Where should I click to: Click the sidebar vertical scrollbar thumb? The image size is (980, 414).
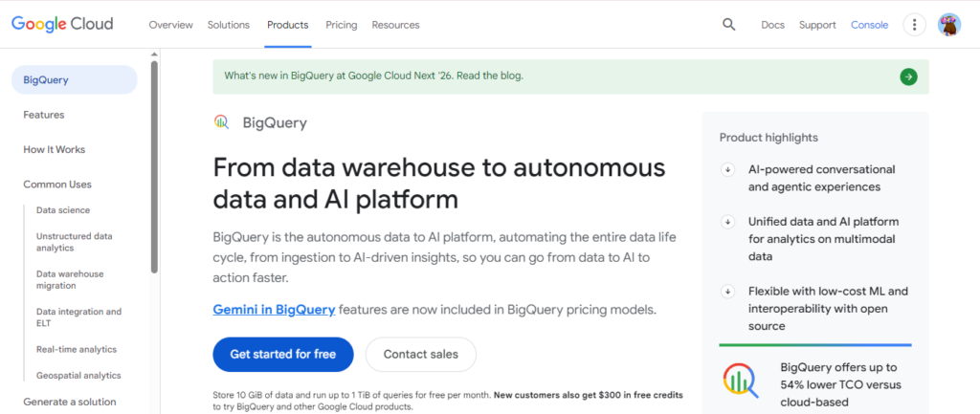154,166
